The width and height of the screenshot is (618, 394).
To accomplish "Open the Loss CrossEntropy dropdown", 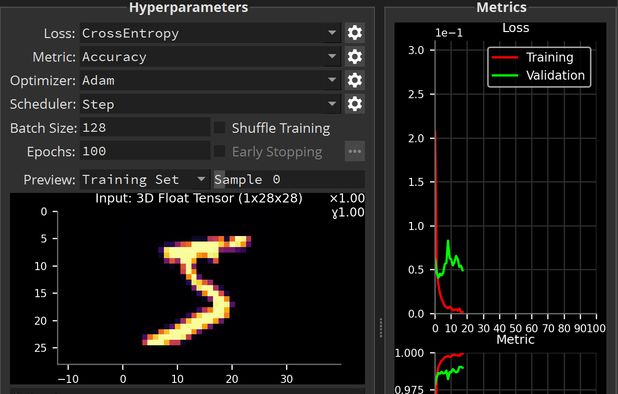I will [x=210, y=33].
